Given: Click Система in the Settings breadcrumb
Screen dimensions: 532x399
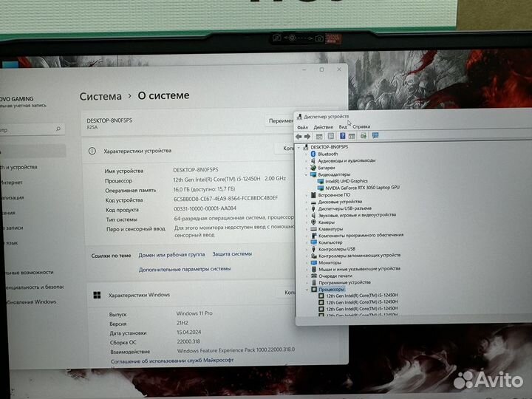Looking at the screenshot, I should pyautogui.click(x=100, y=96).
